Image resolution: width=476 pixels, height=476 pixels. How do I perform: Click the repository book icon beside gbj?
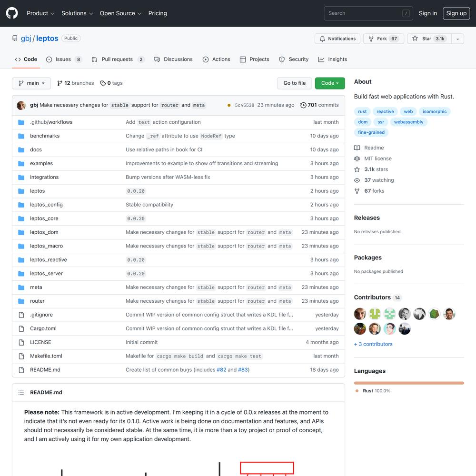pyautogui.click(x=15, y=38)
